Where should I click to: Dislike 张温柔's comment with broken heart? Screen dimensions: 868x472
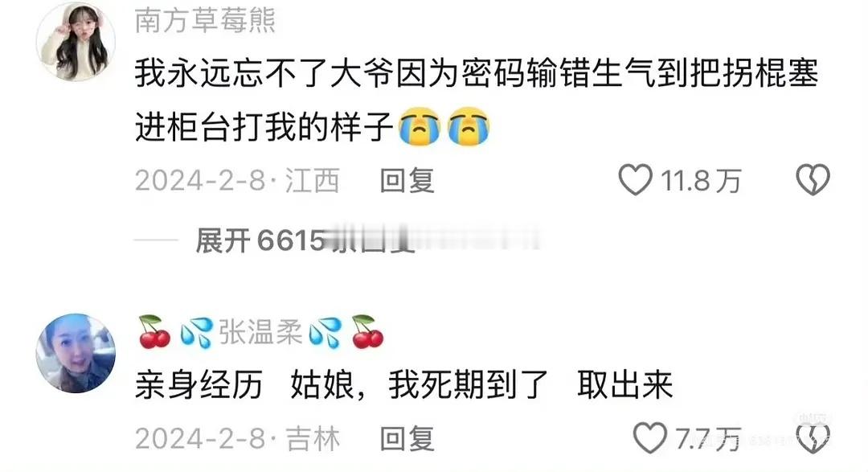813,438
